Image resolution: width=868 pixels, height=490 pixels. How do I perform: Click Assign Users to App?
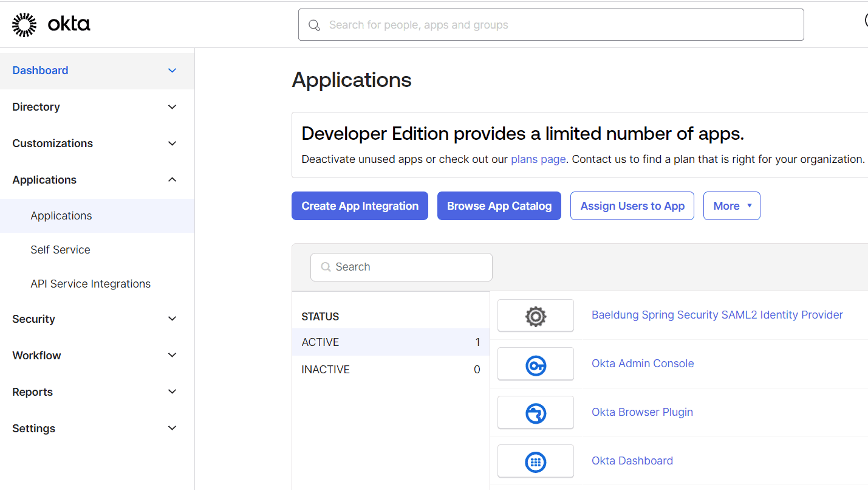632,205
